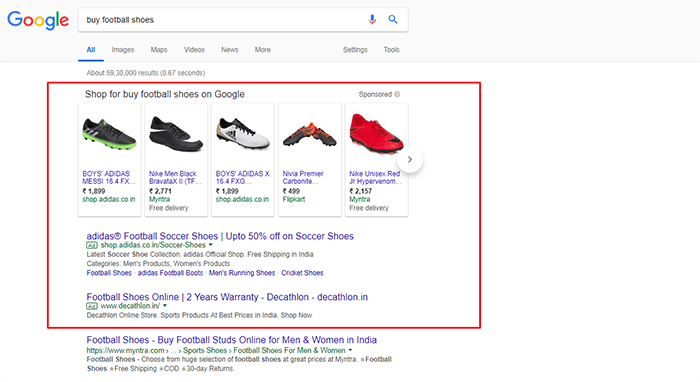Click the ₹ 499 price on Nivia card
The image size is (700, 382).
point(291,191)
